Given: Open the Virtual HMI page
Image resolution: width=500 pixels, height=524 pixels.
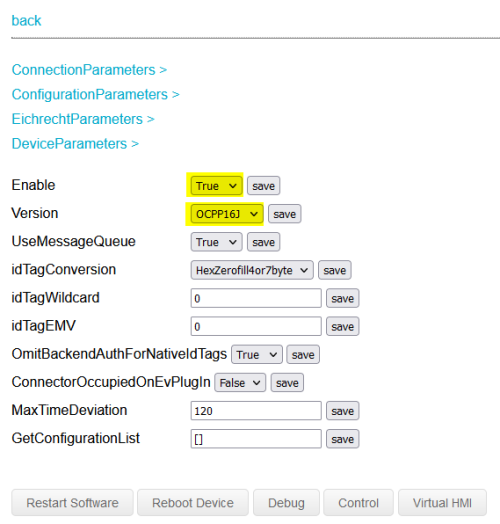Looking at the screenshot, I should tap(442, 503).
